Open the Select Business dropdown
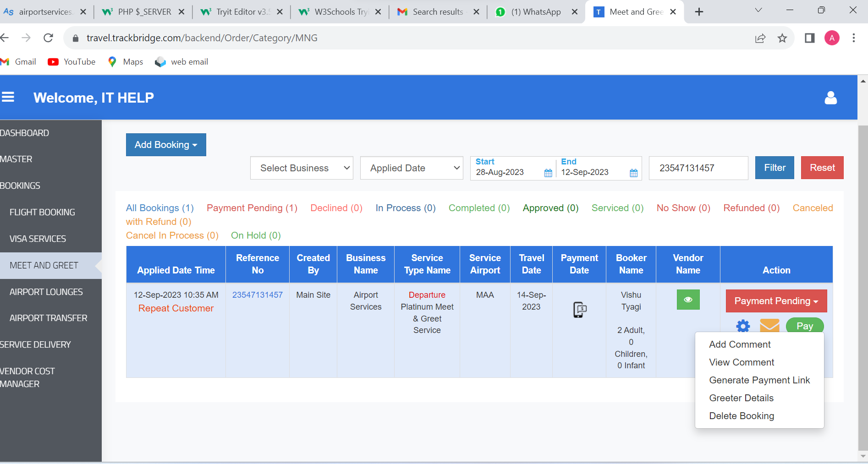Image resolution: width=868 pixels, height=464 pixels. tap(302, 168)
